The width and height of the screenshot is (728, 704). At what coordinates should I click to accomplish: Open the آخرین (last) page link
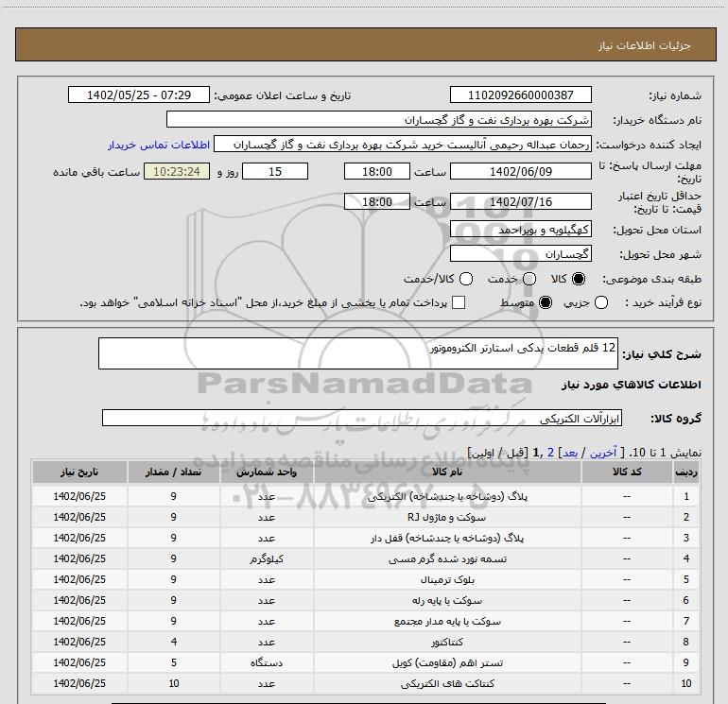tap(603, 453)
